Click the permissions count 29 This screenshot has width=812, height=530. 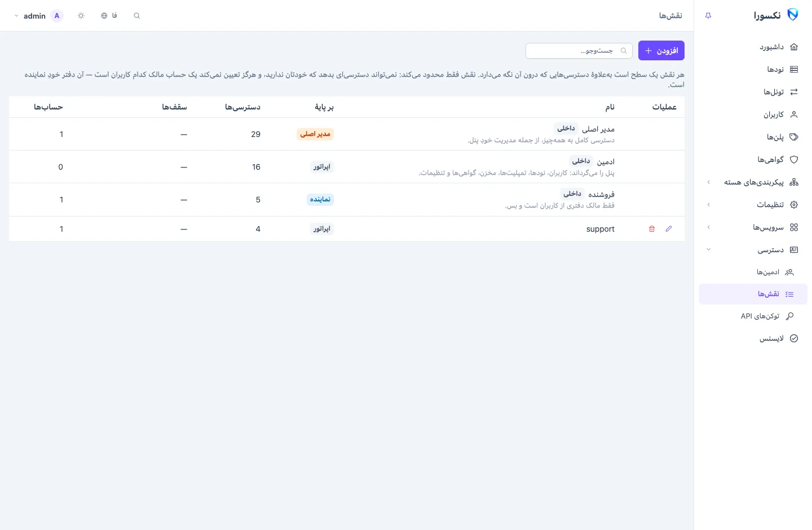click(256, 134)
